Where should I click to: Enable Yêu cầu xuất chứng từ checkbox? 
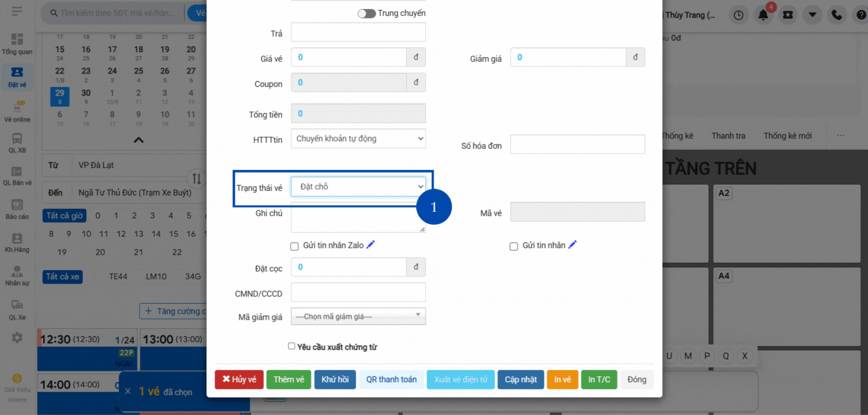(291, 346)
